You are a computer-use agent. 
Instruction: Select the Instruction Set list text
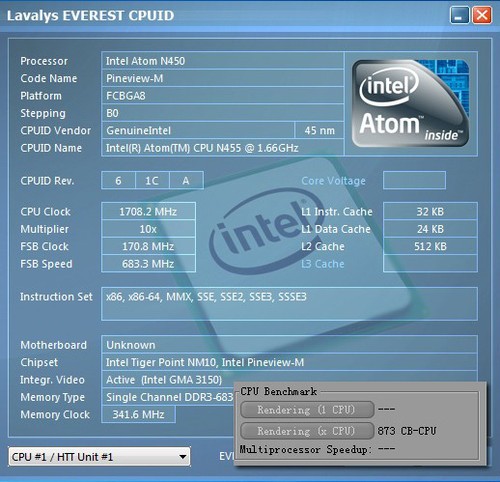click(206, 297)
